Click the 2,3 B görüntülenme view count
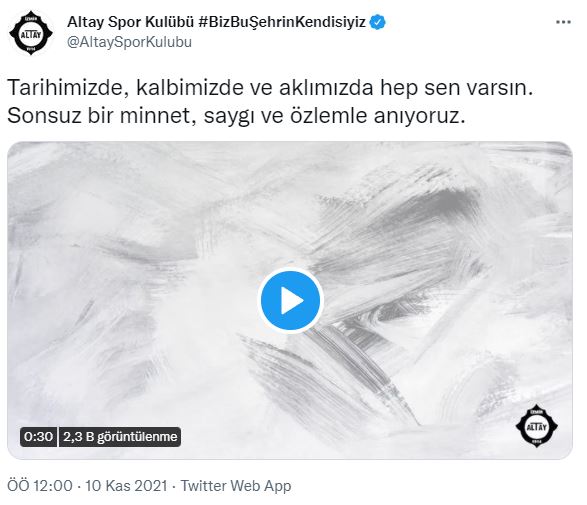 click(120, 436)
